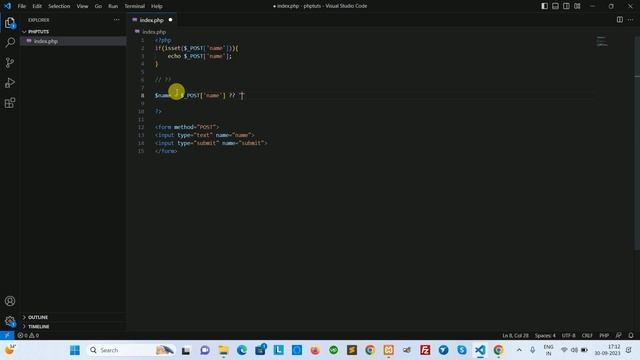Open the Explorer view in activity bar
This screenshot has width=640, height=360.
(x=10, y=23)
